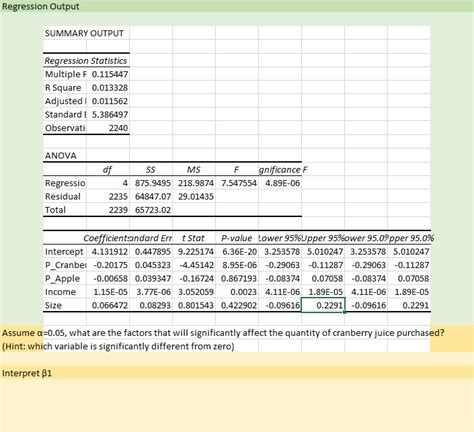
Task: Select Residual MS value 29.01435
Action: pos(196,196)
